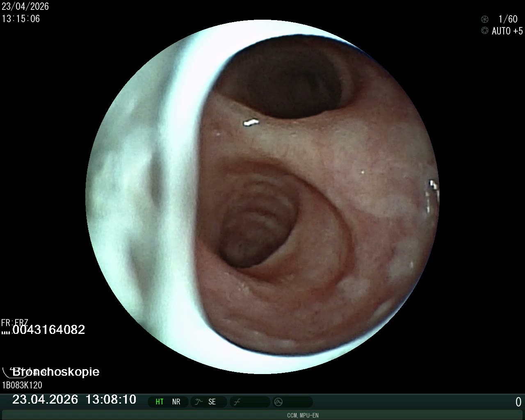This screenshot has height=420, width=525.
Task: Select the 1/60 shutter speed value
Action: coord(508,19)
